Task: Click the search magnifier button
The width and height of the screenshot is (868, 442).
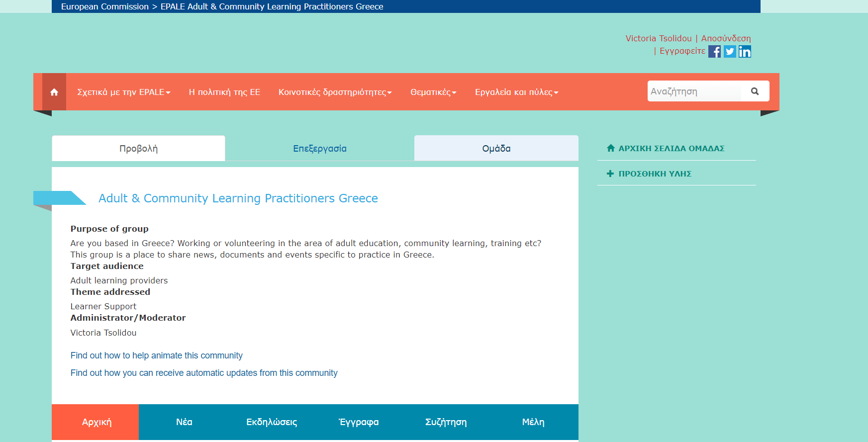Action: tap(755, 91)
